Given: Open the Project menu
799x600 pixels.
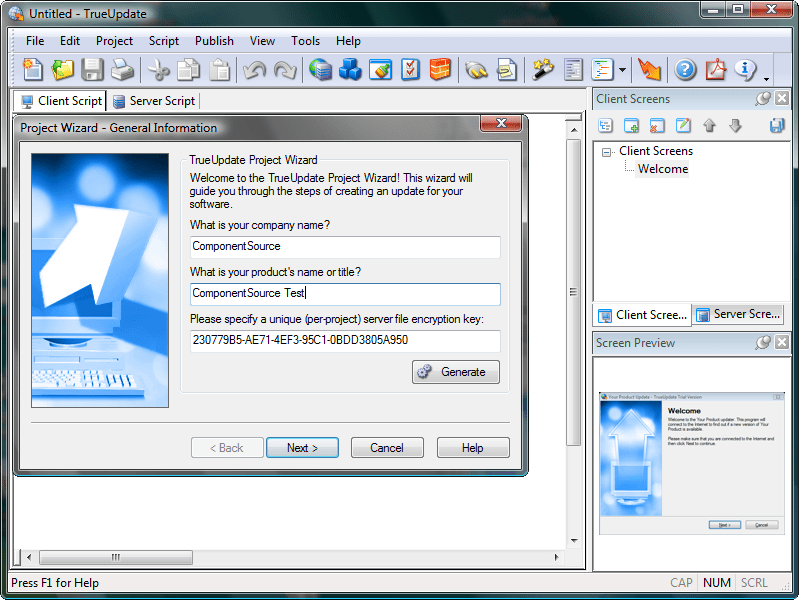Looking at the screenshot, I should (114, 41).
